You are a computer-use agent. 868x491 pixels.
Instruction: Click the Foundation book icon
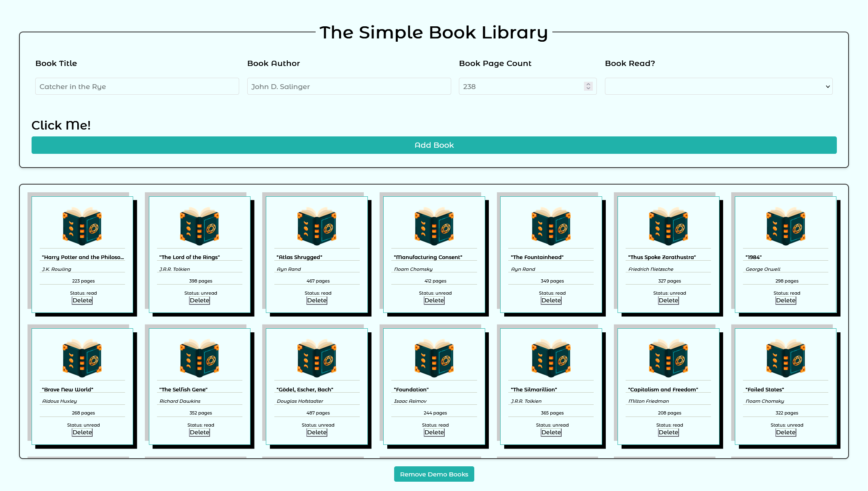434,359
